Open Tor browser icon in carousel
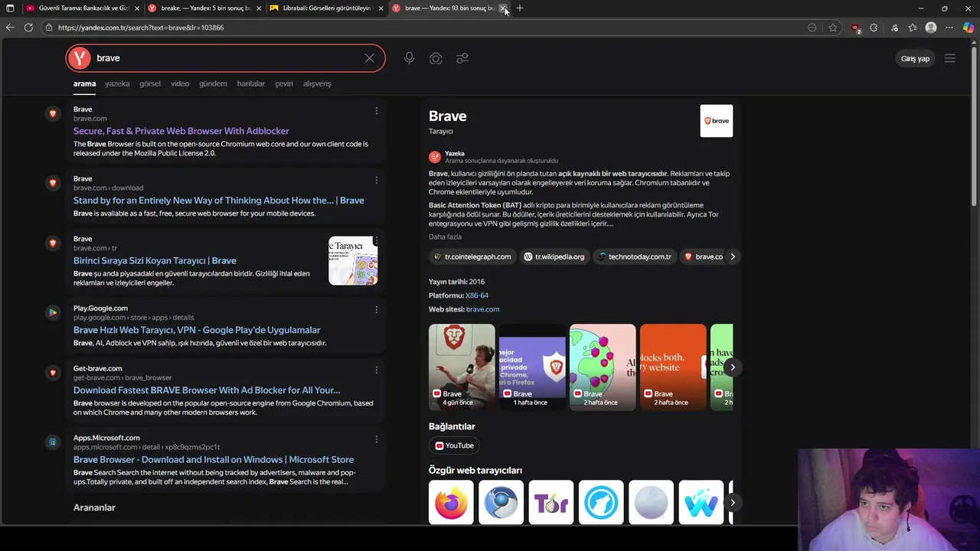Image resolution: width=980 pixels, height=551 pixels. pos(551,503)
